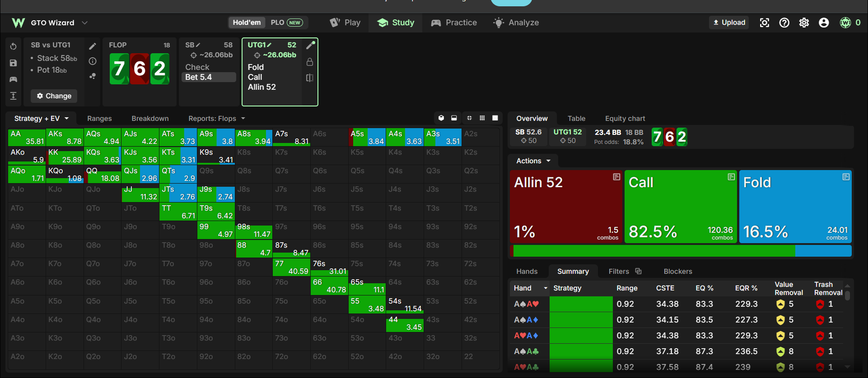Open the Analyze tab
868x378 pixels.
tap(516, 23)
